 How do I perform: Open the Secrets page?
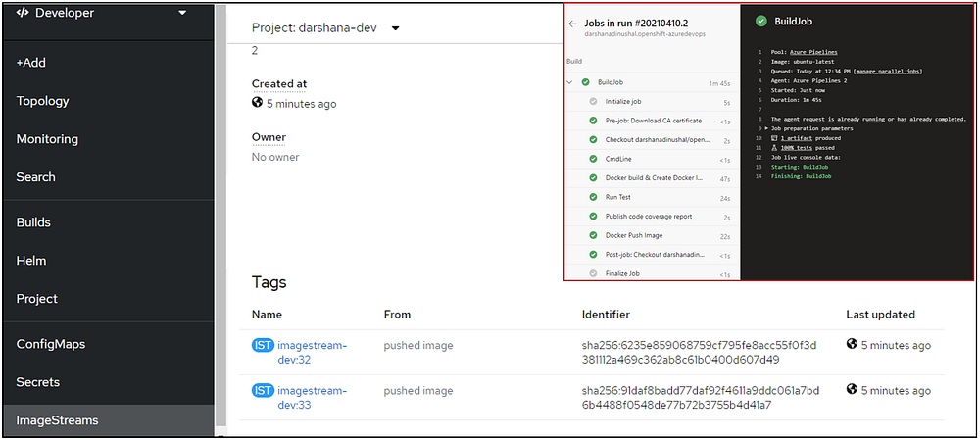[38, 382]
